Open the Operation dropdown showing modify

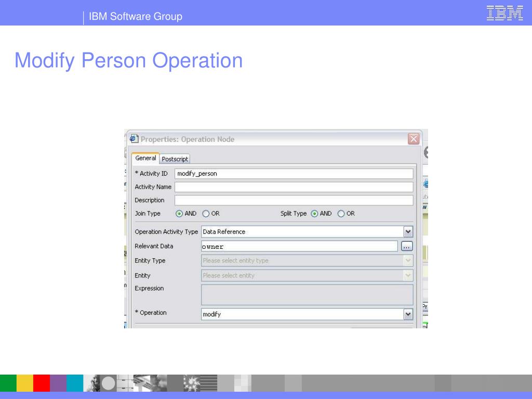coord(408,314)
